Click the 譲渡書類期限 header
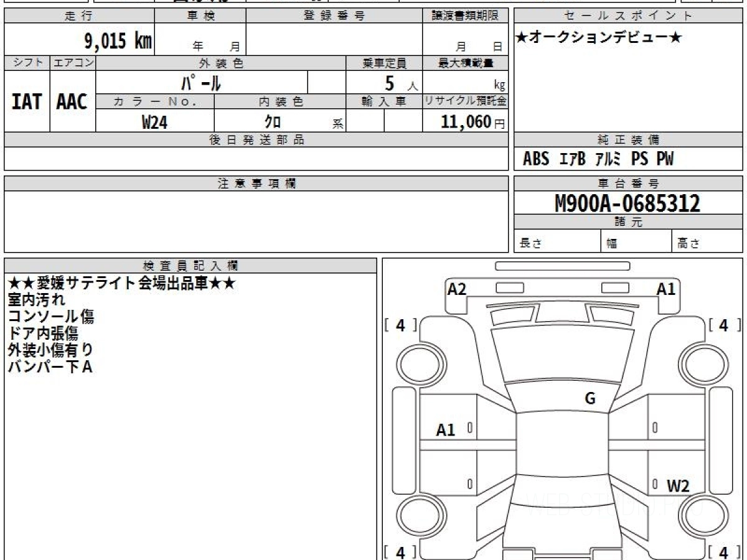The height and width of the screenshot is (560, 747). tap(465, 16)
